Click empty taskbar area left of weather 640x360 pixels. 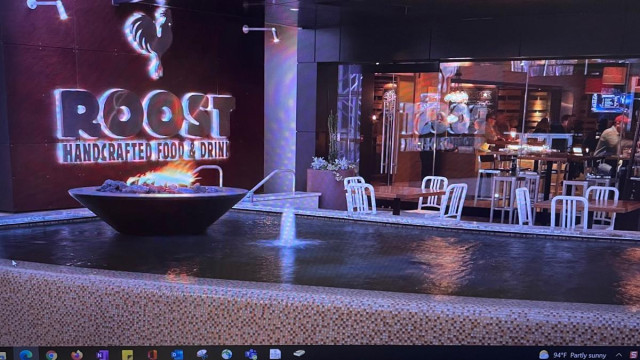(x=420, y=354)
